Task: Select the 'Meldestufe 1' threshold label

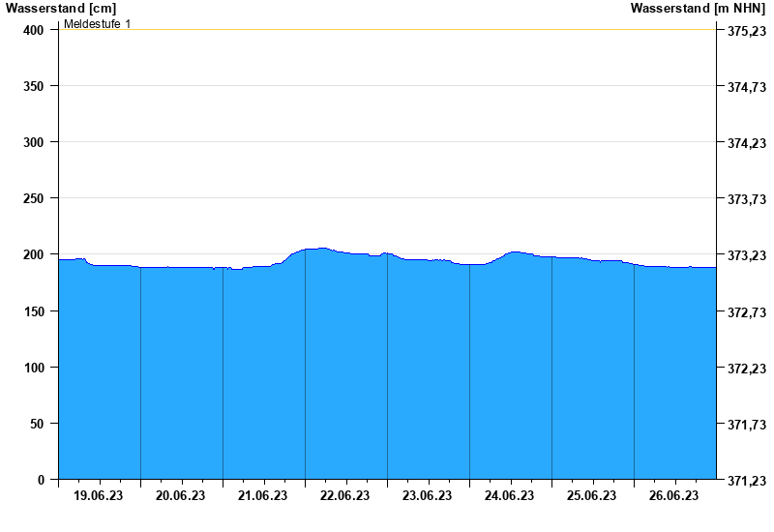Action: pyautogui.click(x=97, y=23)
